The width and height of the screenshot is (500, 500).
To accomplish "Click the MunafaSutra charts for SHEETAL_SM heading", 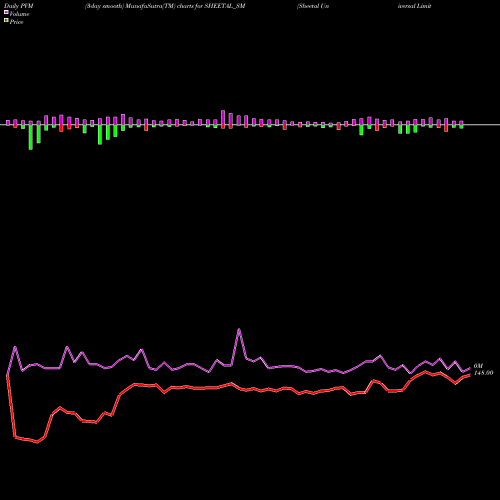I will (x=165, y=6).
